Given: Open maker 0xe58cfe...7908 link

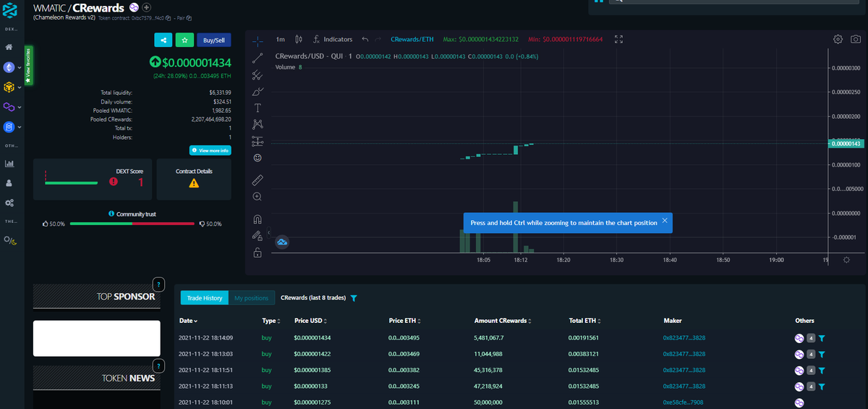Looking at the screenshot, I should tap(684, 402).
